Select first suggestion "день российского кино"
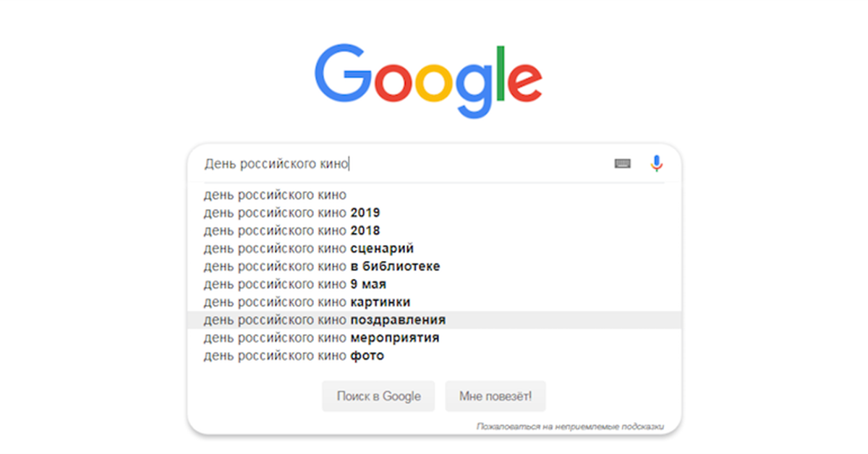Image resolution: width=868 pixels, height=454 pixels. tap(275, 195)
